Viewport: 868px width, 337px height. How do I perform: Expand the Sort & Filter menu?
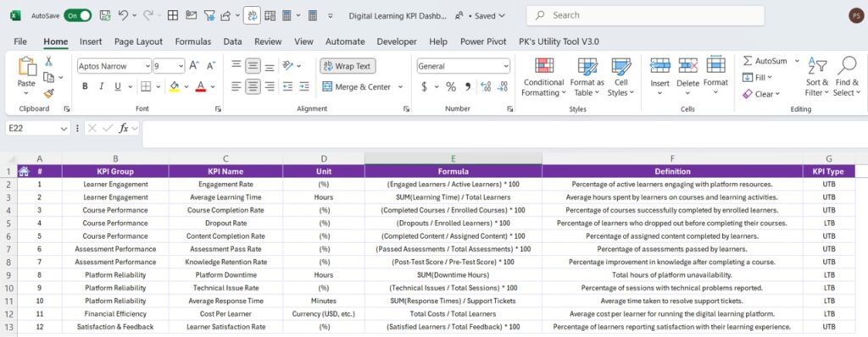pyautogui.click(x=817, y=77)
